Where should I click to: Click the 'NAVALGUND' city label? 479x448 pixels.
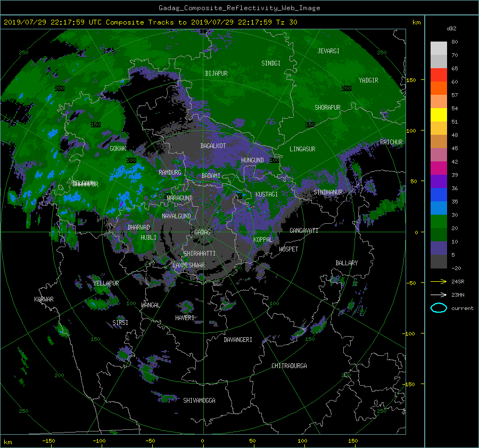tap(176, 216)
